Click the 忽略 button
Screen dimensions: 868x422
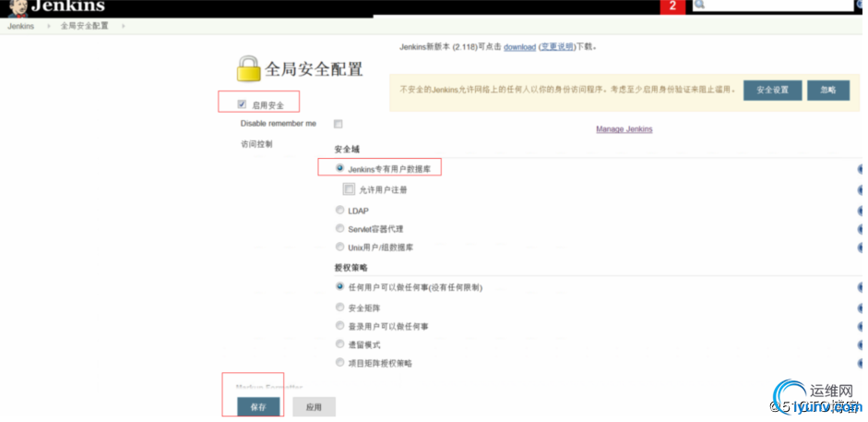(x=828, y=90)
